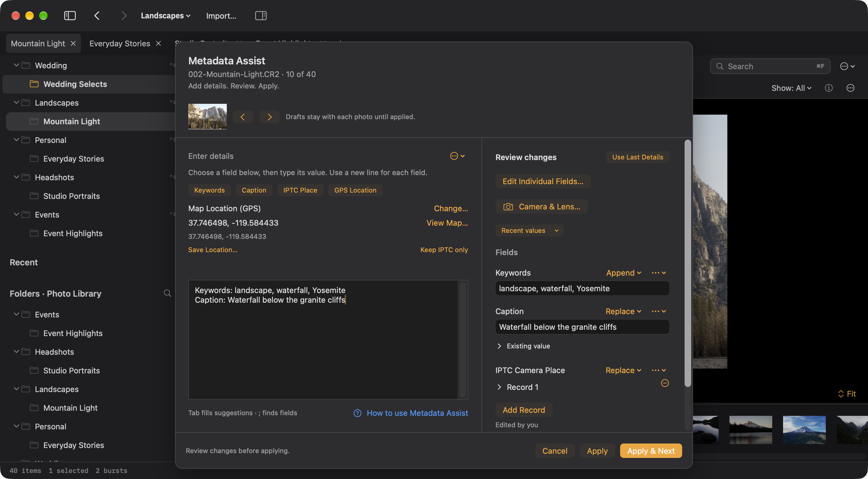
Task: Search folders with the magnifier in Photo Library
Action: (x=167, y=293)
